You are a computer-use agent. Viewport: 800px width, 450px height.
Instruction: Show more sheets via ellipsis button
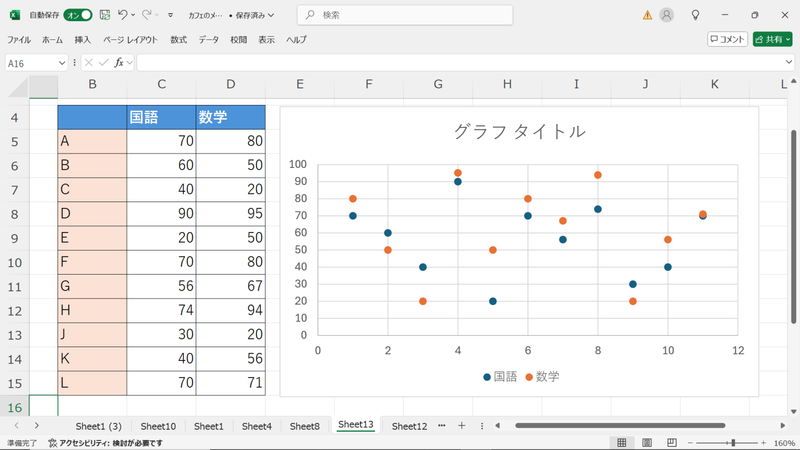point(442,426)
